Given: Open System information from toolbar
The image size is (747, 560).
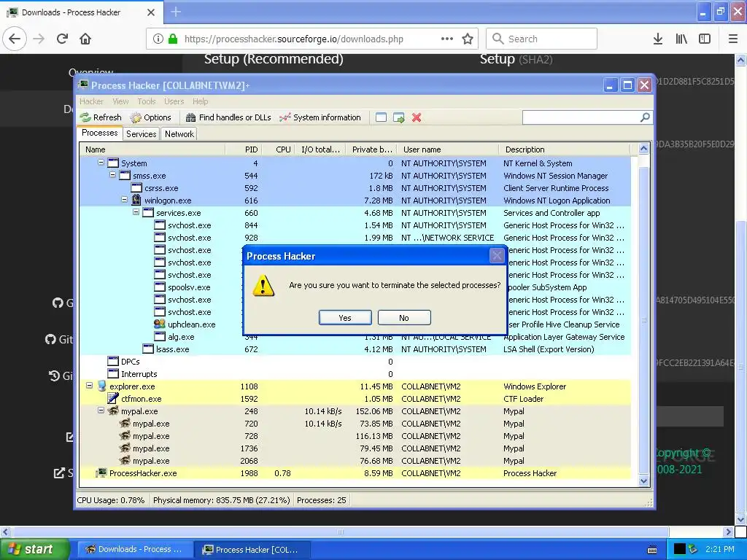Looking at the screenshot, I should pyautogui.click(x=320, y=117).
